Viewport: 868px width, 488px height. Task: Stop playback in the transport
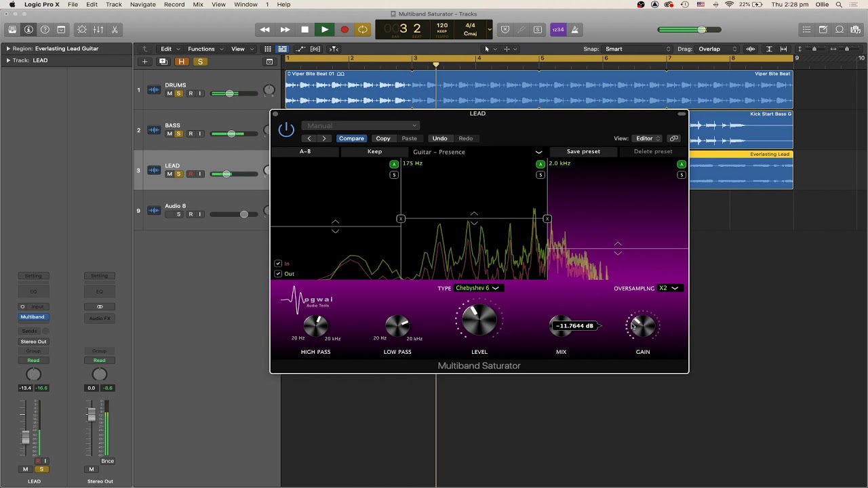click(x=304, y=30)
